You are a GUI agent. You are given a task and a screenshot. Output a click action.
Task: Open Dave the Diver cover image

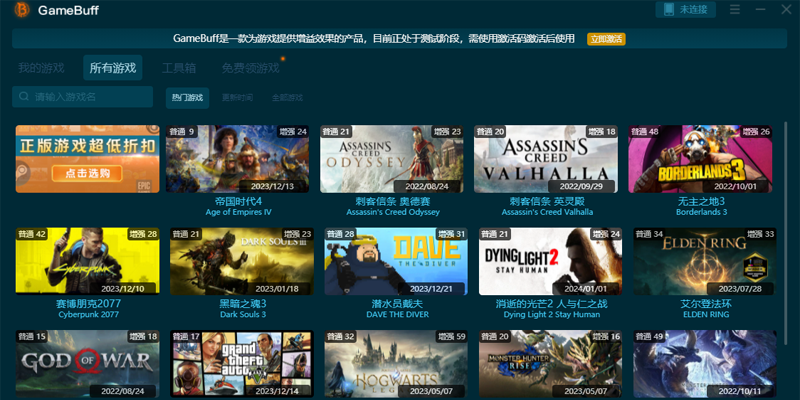[x=396, y=261]
